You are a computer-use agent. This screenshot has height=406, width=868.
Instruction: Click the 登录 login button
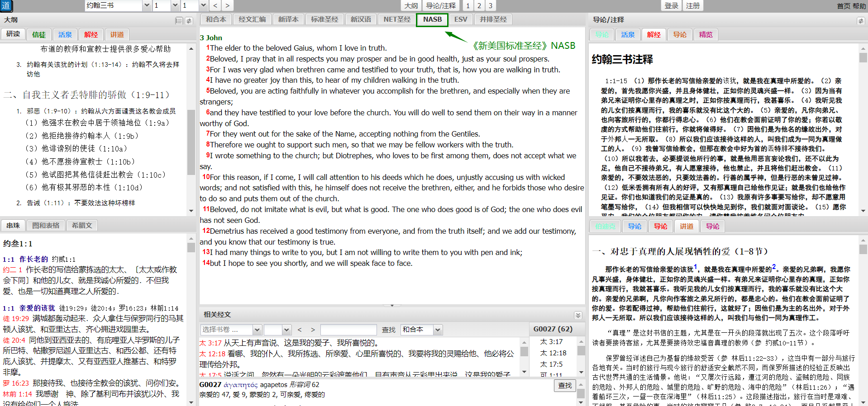tap(671, 6)
